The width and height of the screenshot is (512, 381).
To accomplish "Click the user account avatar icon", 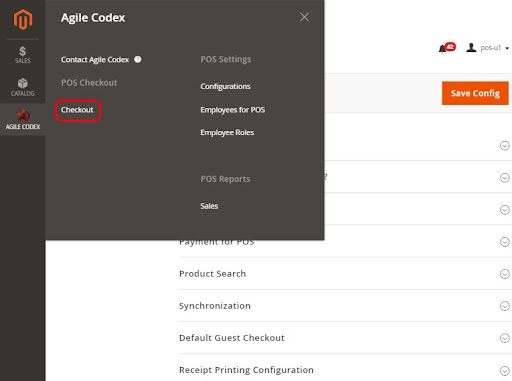I will tap(471, 48).
